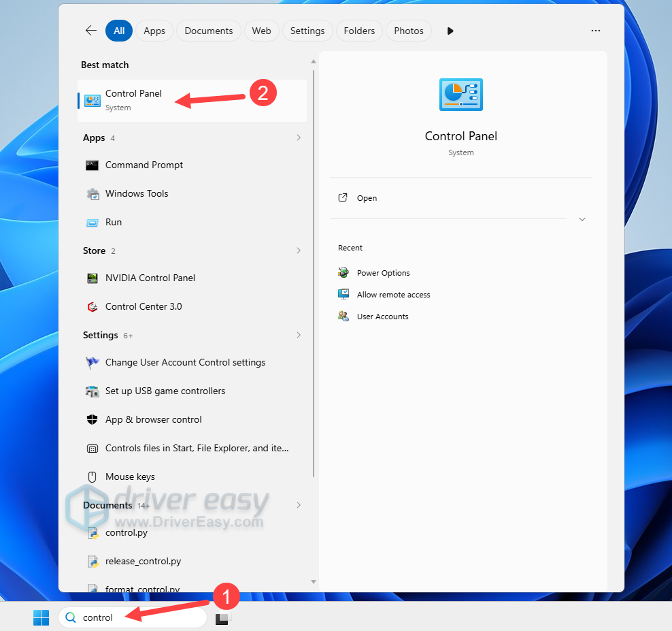Expand the Documents results section
Screen dimensions: 672x631
299,505
